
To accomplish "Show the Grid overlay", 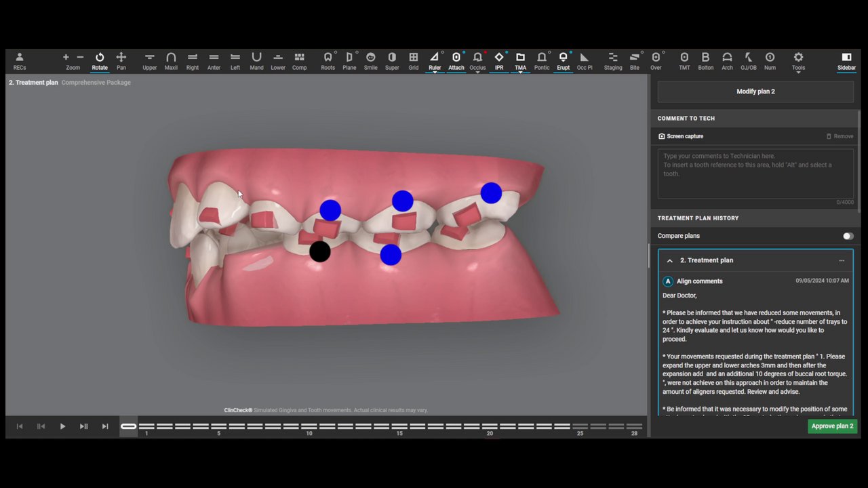I will pos(413,61).
